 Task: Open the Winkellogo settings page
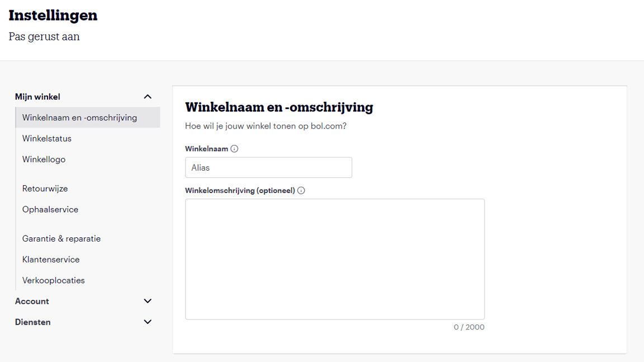[x=44, y=159]
